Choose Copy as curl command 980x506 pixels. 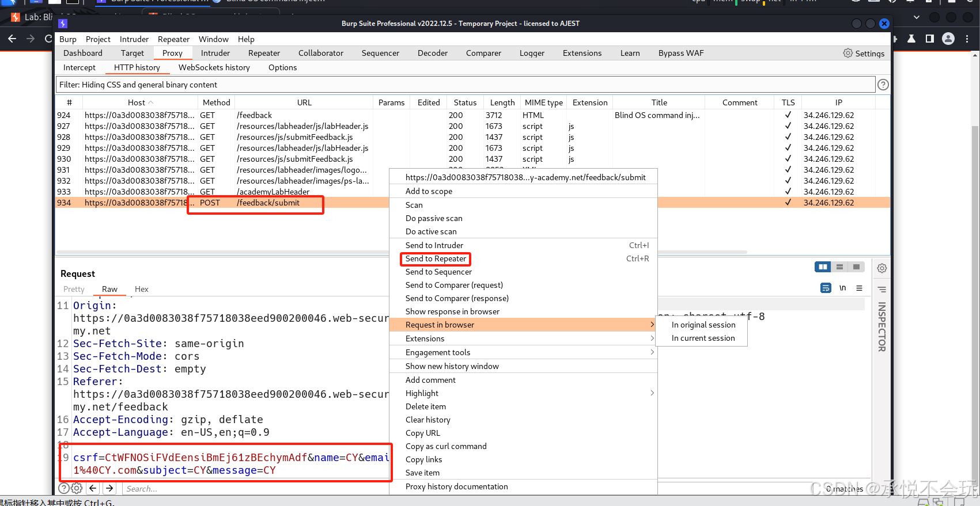[446, 446]
